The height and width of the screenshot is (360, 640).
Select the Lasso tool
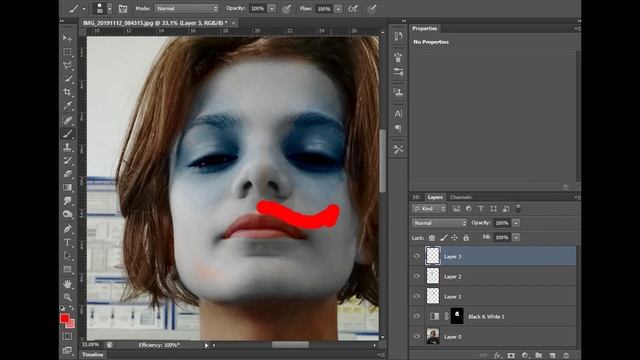coord(67,65)
